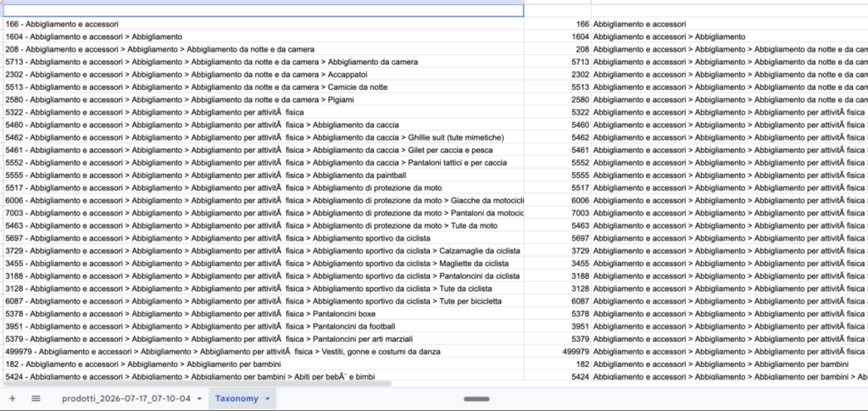Image resolution: width=868 pixels, height=411 pixels.
Task: Select the numeric cell 3729
Action: [558, 251]
